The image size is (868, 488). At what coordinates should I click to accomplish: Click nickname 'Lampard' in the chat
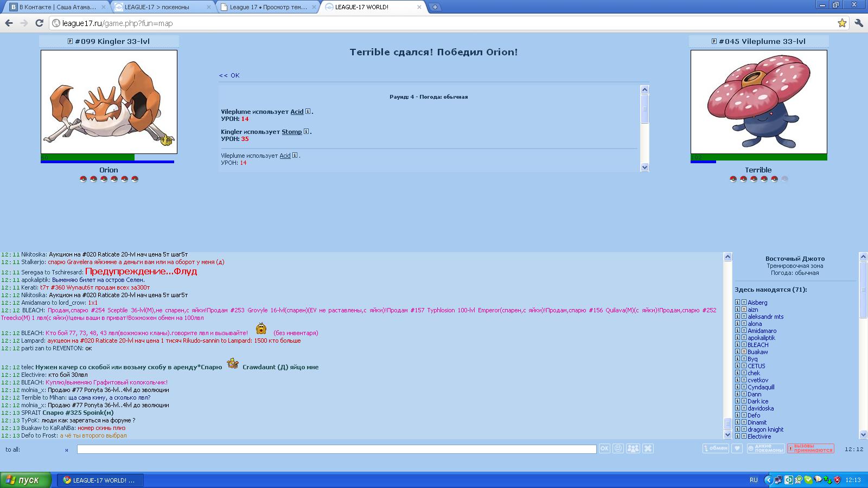[33, 341]
